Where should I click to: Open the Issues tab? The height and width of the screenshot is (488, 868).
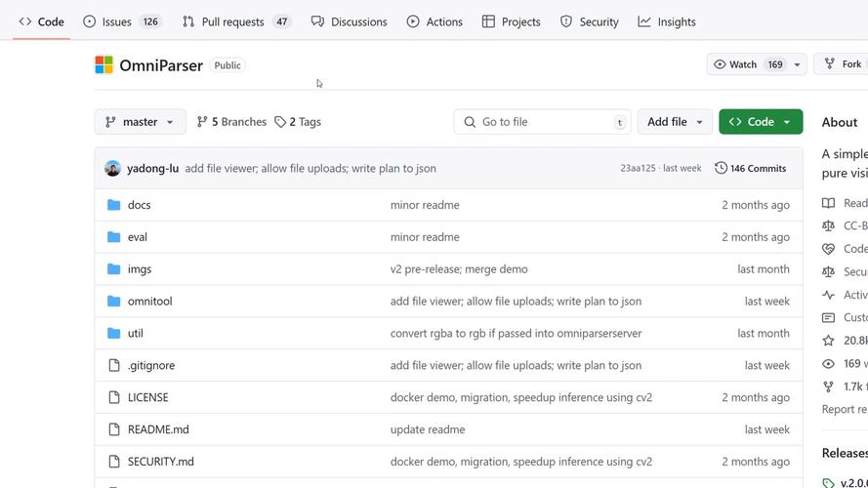[x=122, y=21]
